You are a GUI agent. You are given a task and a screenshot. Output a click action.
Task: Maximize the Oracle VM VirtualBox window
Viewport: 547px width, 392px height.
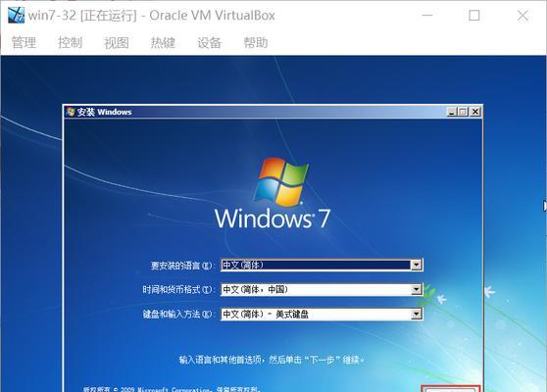(474, 16)
